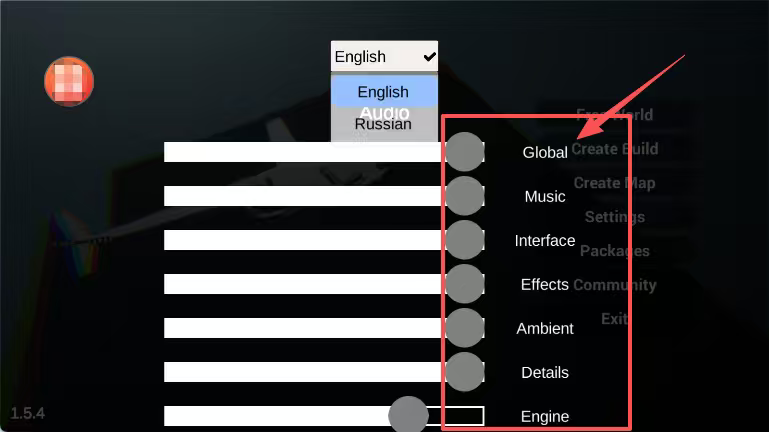Click the Music volume slider knob

click(464, 196)
